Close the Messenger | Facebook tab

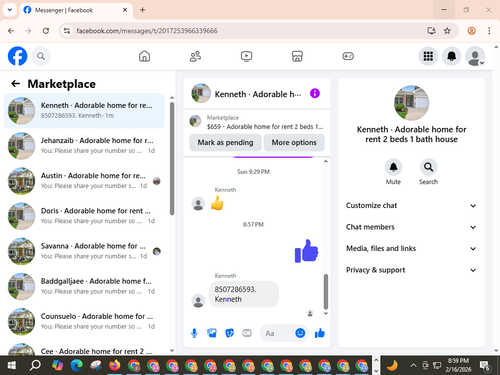[125, 10]
